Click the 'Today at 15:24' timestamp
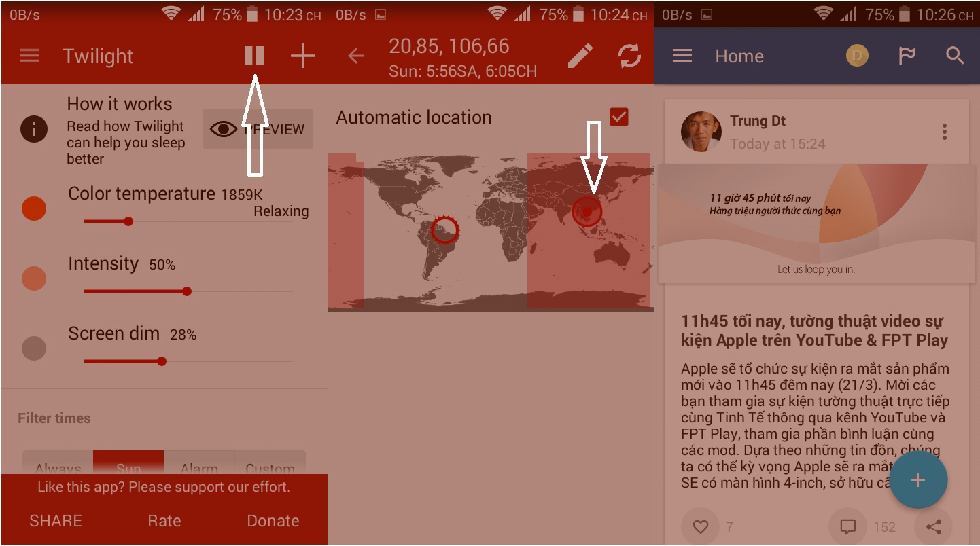Viewport: 980px width, 546px height. [777, 144]
